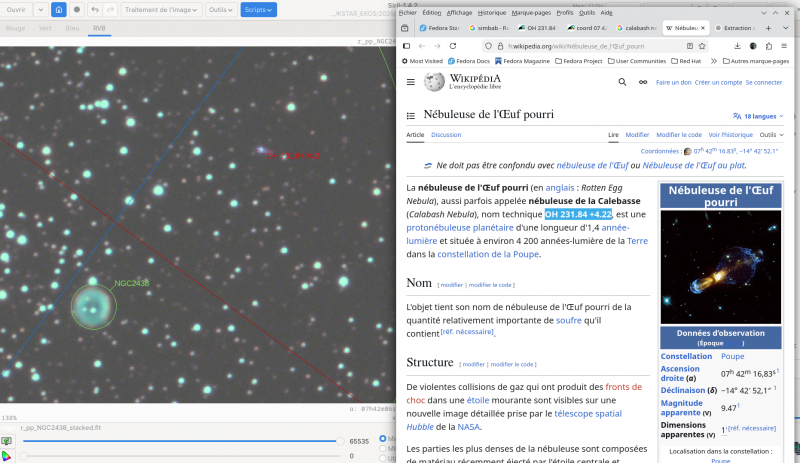Open Wikipedia hamburger main menu
The height and width of the screenshot is (463, 800).
click(412, 82)
